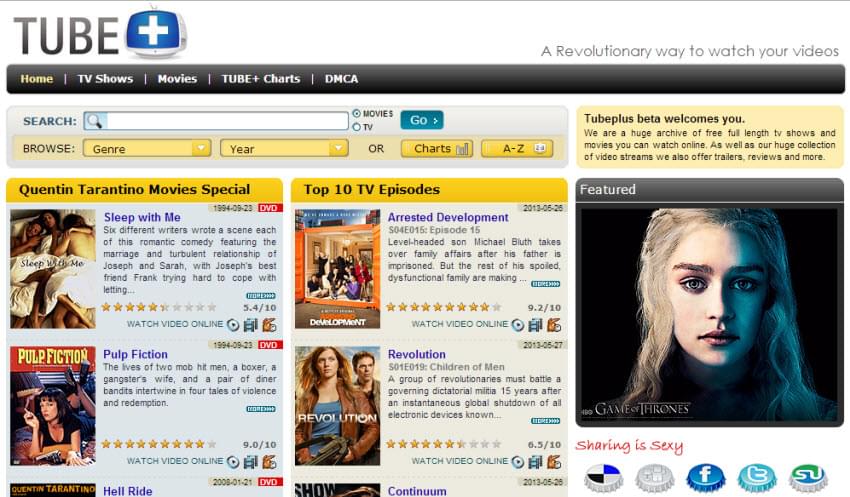Click the A-Z browse button
Screen dimensions: 850x497
click(x=517, y=148)
